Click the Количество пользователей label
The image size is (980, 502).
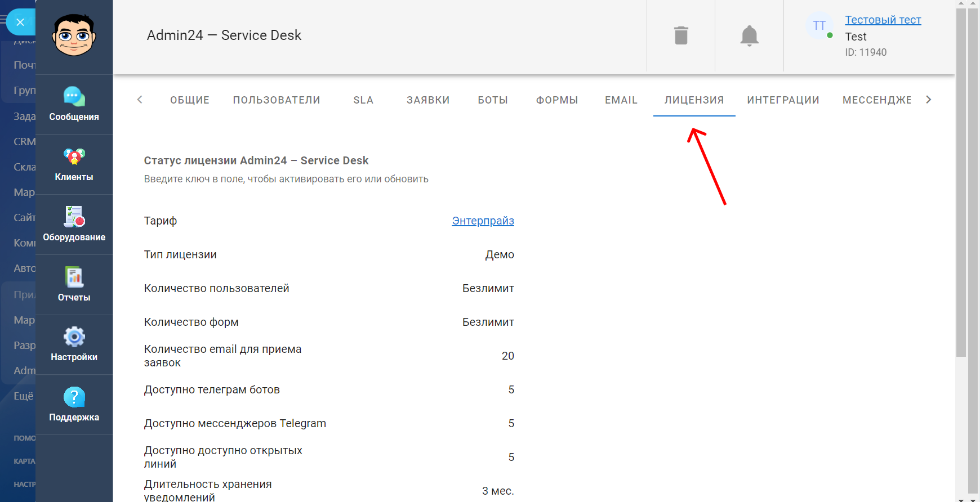point(217,288)
